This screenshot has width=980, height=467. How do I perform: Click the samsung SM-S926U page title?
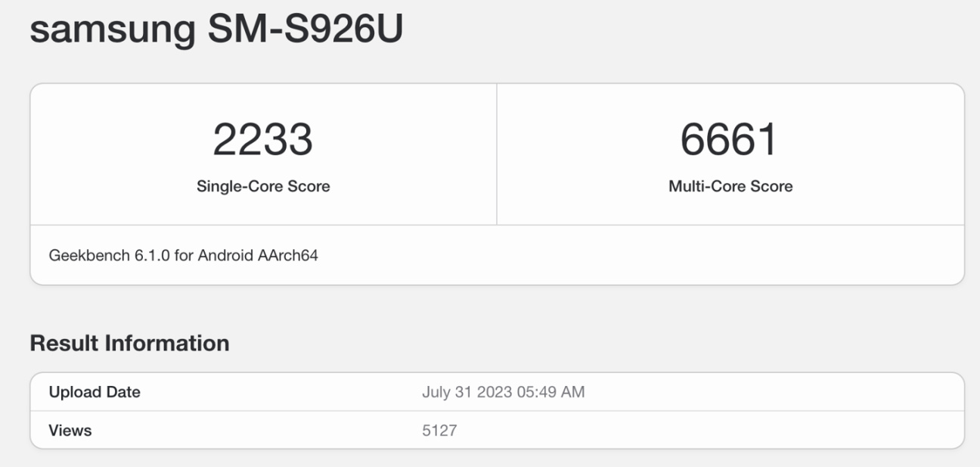click(x=216, y=29)
